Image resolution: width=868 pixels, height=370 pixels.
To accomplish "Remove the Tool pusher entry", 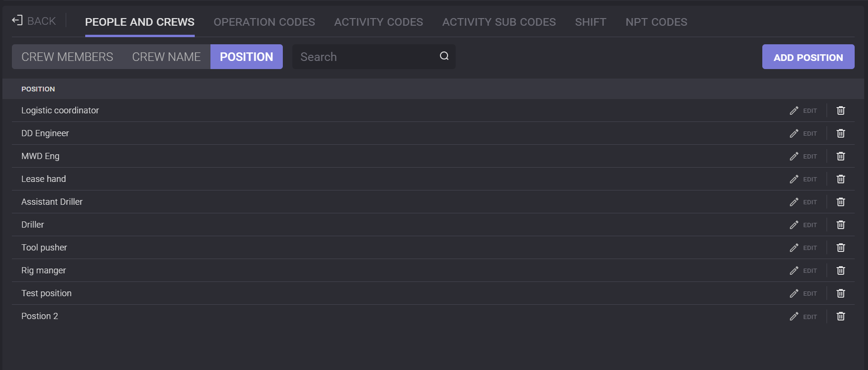I will click(x=840, y=248).
